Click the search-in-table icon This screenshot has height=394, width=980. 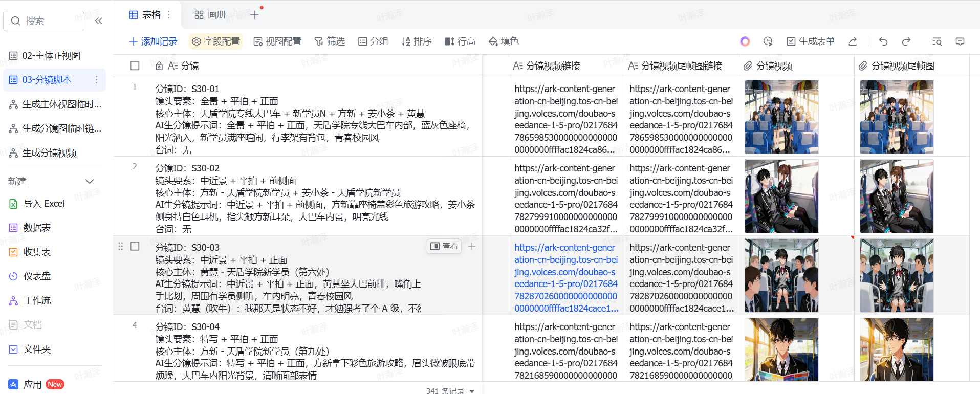coord(937,41)
